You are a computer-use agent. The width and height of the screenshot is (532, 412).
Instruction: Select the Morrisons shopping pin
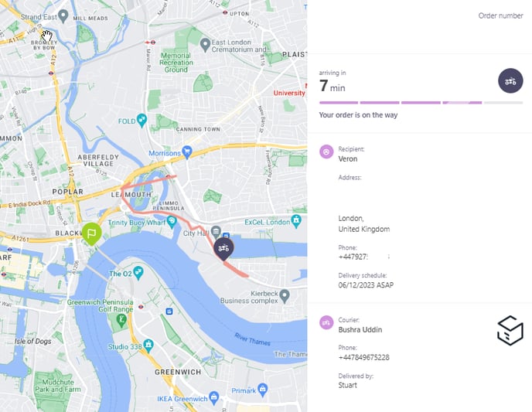pos(187,152)
